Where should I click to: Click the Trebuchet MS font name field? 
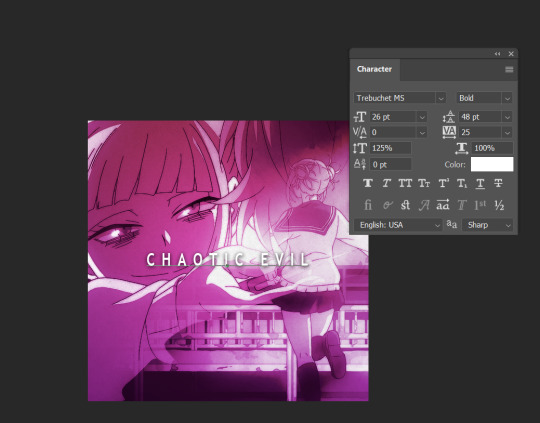tap(395, 98)
